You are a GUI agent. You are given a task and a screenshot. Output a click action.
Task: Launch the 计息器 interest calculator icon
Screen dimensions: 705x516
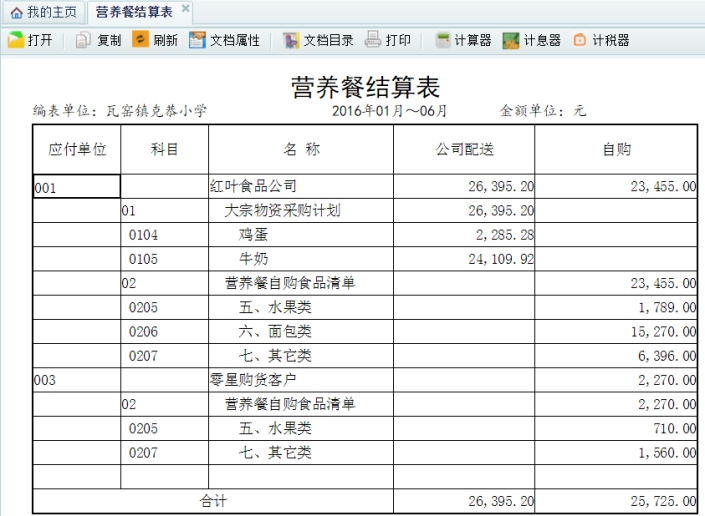click(x=511, y=40)
